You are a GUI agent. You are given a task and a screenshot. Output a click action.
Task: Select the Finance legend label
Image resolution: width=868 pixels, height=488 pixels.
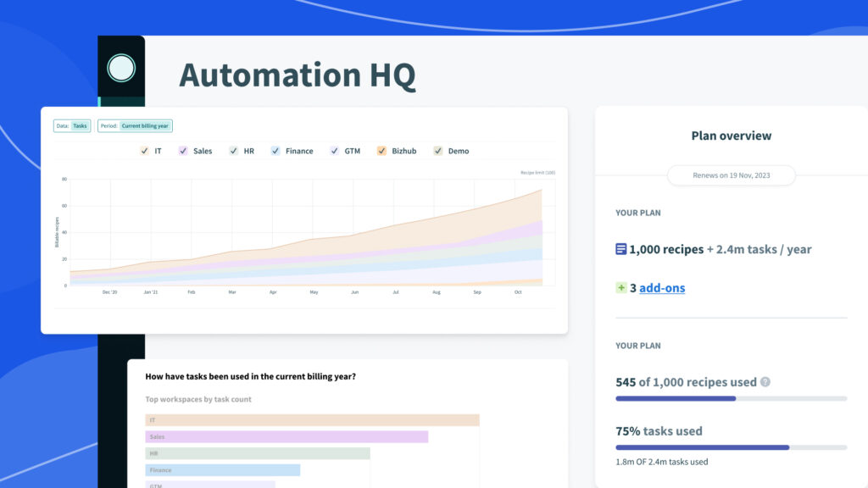(298, 151)
